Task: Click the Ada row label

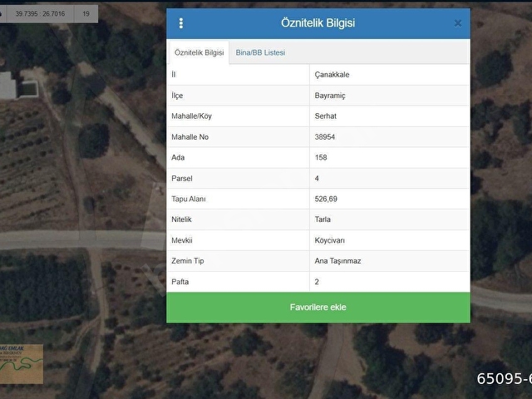Action: [178, 157]
